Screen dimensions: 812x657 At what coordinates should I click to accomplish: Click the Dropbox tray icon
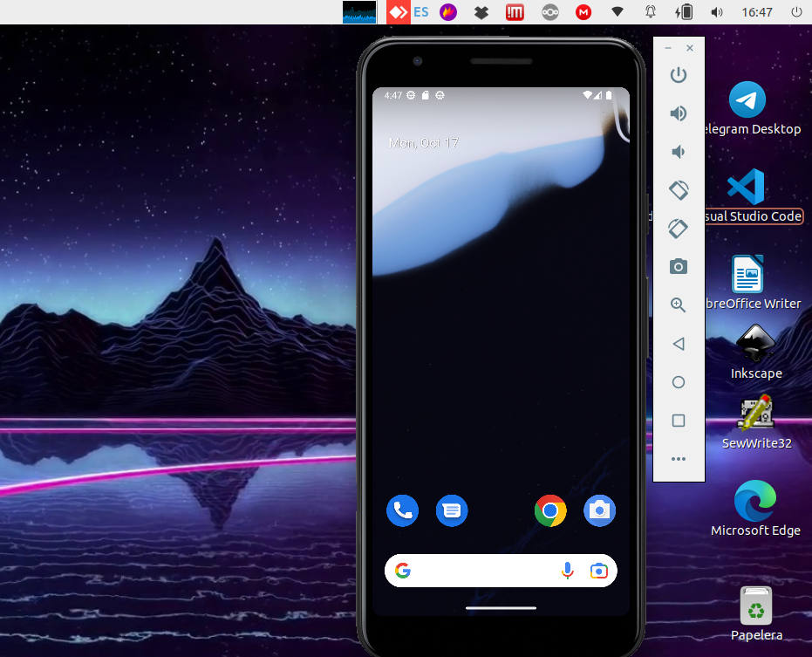click(481, 12)
